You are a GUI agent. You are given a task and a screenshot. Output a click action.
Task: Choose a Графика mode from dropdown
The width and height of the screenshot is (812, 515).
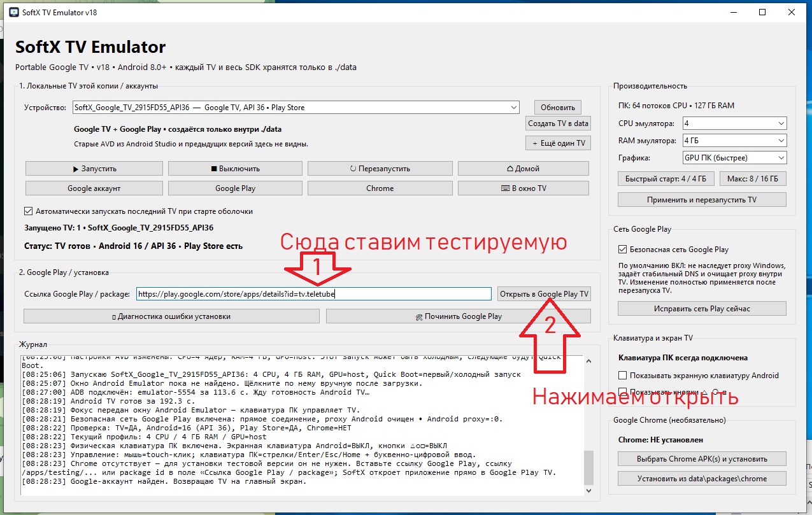tap(734, 158)
